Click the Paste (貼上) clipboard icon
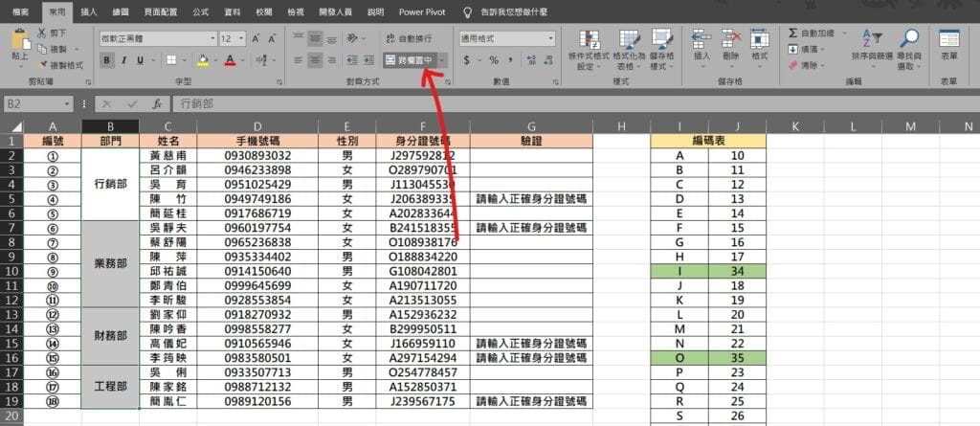Image resolution: width=980 pixels, height=426 pixels. pyautogui.click(x=20, y=39)
